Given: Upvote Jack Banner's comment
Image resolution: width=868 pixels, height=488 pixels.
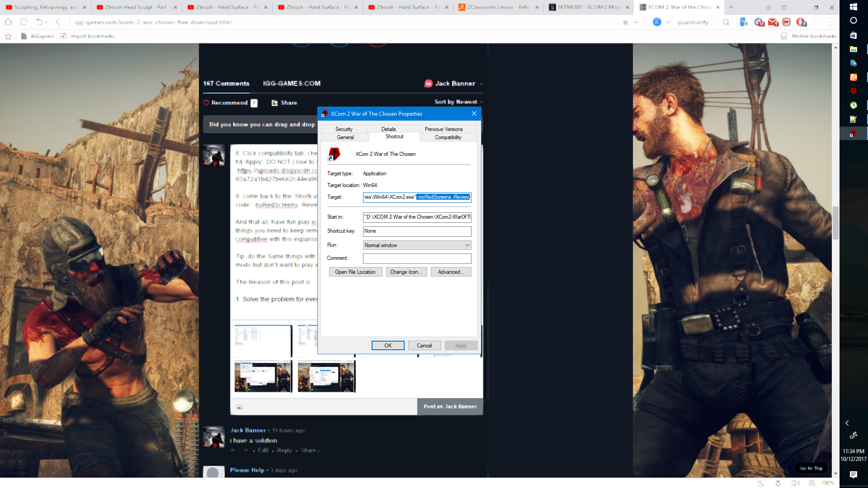Looking at the screenshot, I should coord(232,450).
